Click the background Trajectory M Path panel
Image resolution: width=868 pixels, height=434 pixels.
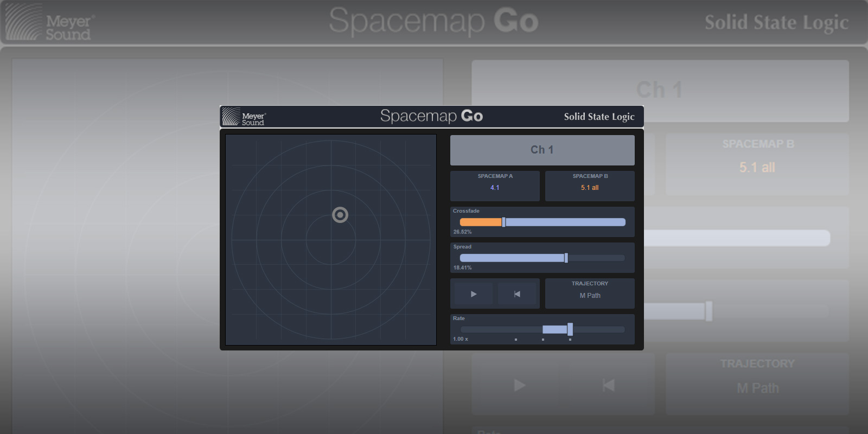click(x=757, y=384)
